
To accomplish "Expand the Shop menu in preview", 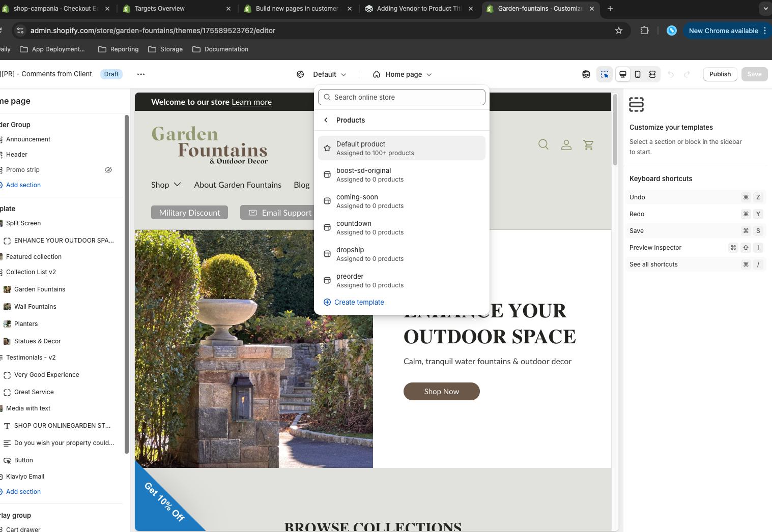I will pos(166,185).
